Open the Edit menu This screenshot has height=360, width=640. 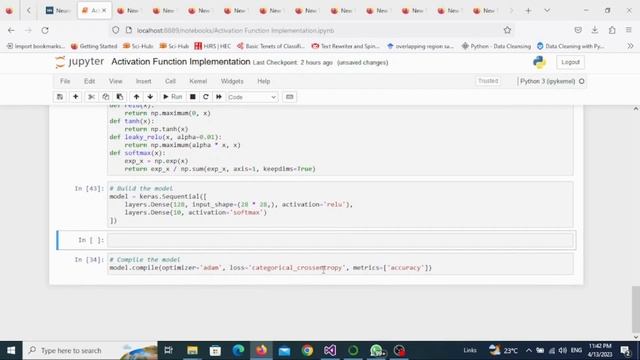pos(89,81)
